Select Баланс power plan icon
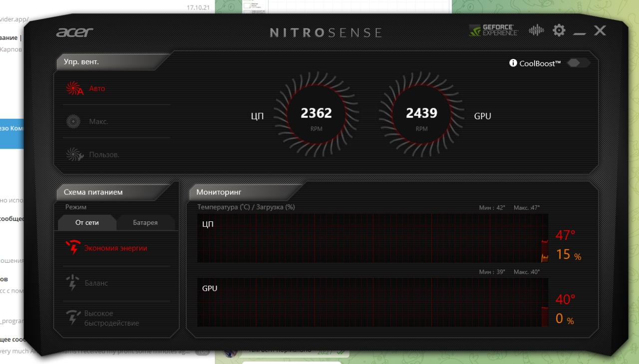The width and height of the screenshot is (639, 364). [x=73, y=283]
